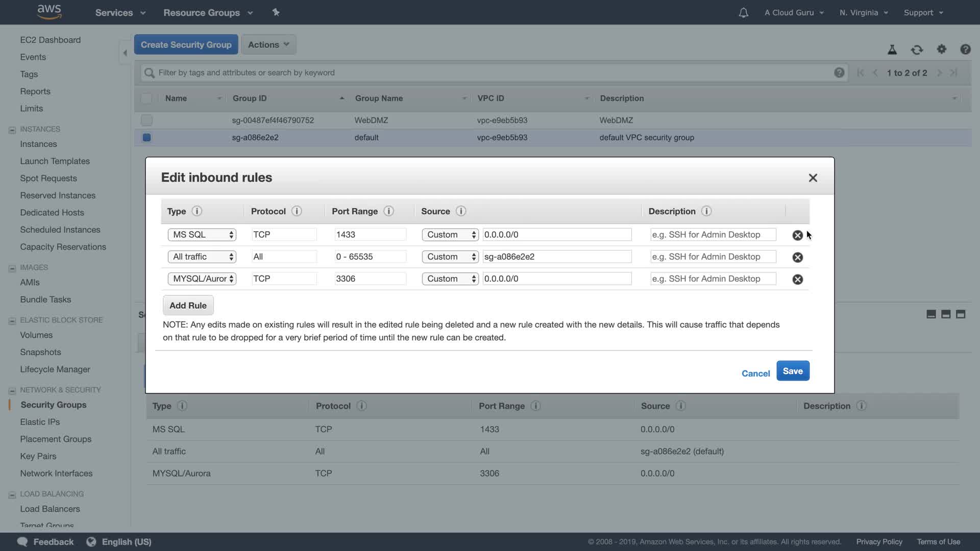This screenshot has width=980, height=551.
Task: Open the table settings gear icon
Action: tap(941, 49)
